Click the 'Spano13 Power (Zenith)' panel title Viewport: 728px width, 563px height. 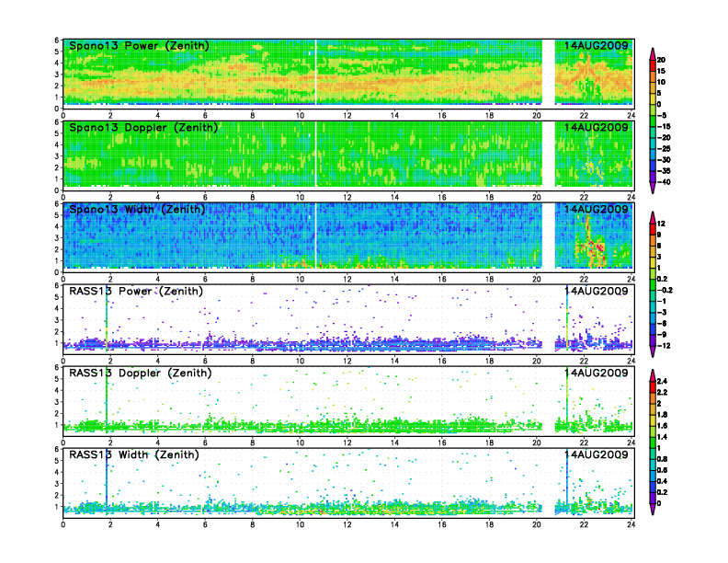tap(139, 46)
